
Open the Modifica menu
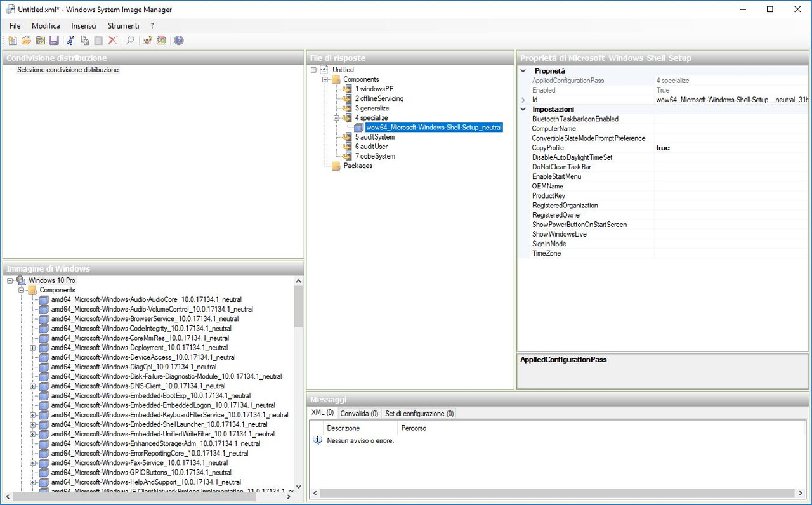46,26
